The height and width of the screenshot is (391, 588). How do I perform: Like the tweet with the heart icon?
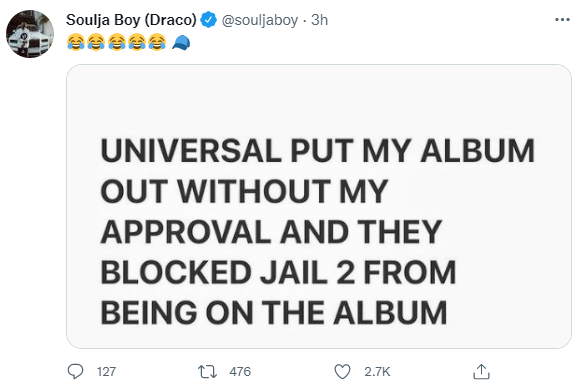342,372
